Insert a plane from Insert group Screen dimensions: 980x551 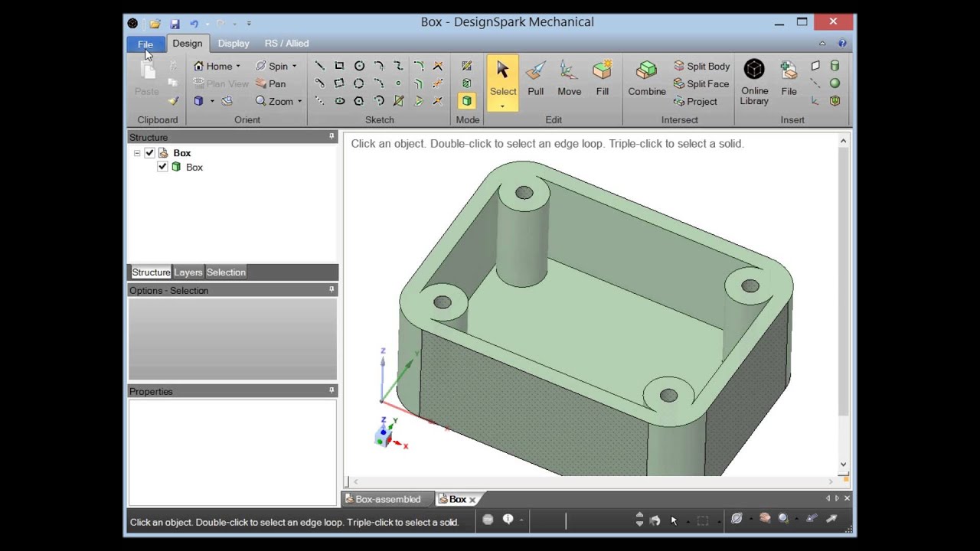pos(815,66)
